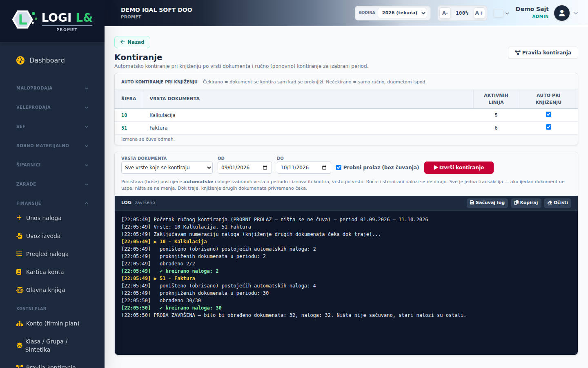This screenshot has height=368, width=588.
Task: Click document code 51 link
Action: (124, 128)
